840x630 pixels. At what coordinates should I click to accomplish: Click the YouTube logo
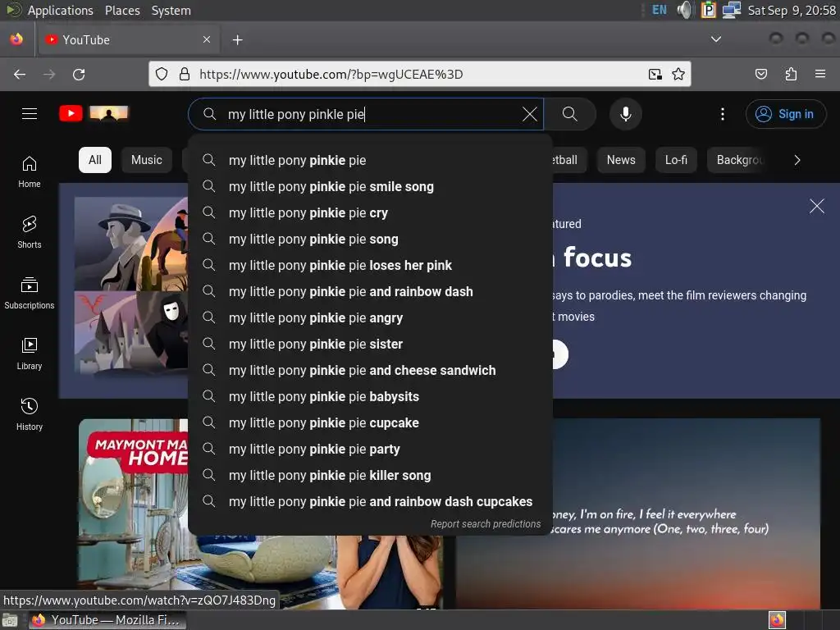(x=71, y=113)
